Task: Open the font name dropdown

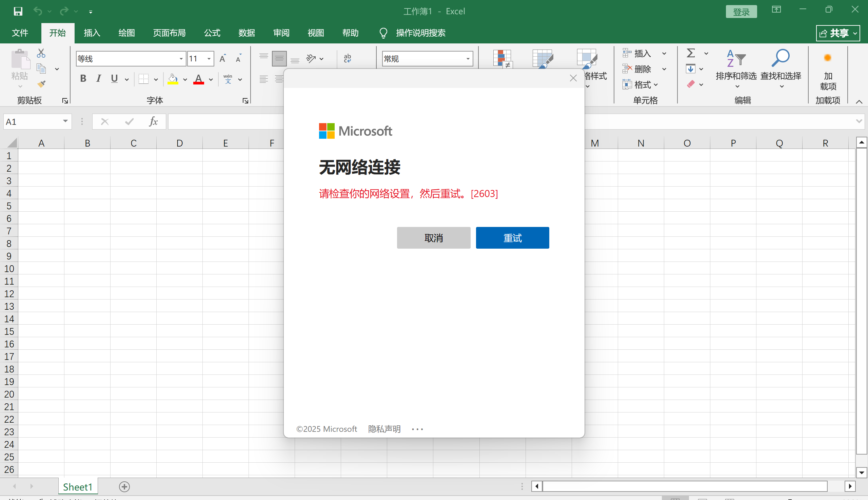Action: pos(181,59)
